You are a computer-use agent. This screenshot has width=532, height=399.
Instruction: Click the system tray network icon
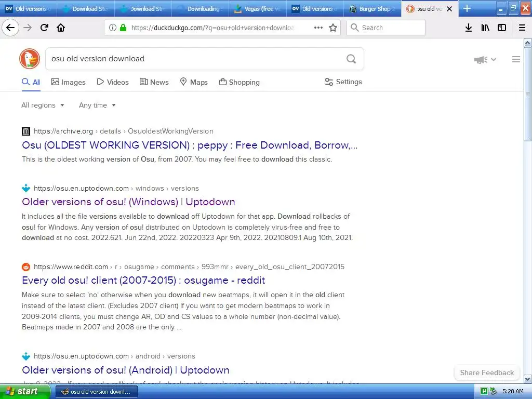(493, 392)
